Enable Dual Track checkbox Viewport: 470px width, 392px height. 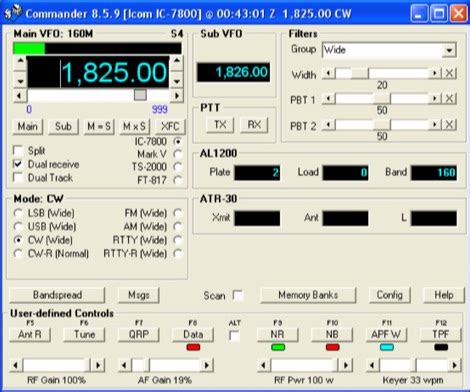tap(18, 177)
